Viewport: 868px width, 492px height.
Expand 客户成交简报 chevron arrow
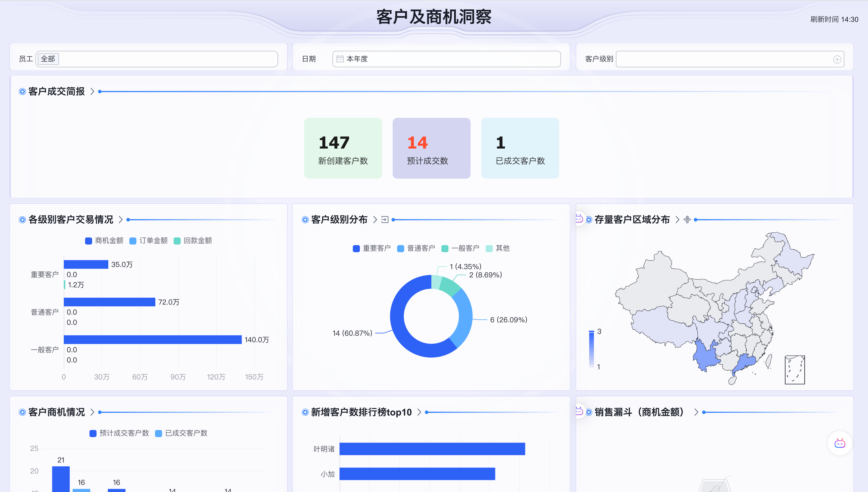(92, 92)
